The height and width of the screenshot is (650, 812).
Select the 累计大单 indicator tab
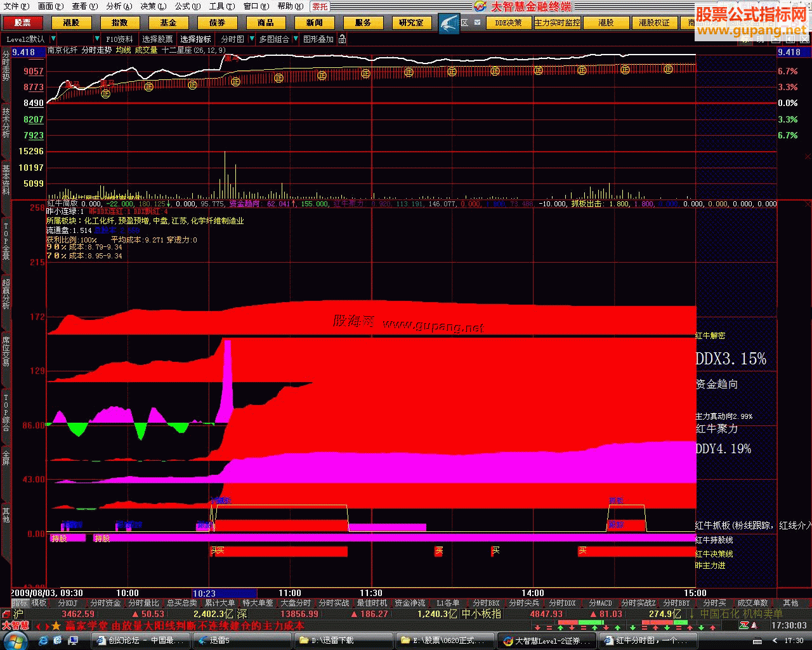click(x=219, y=603)
